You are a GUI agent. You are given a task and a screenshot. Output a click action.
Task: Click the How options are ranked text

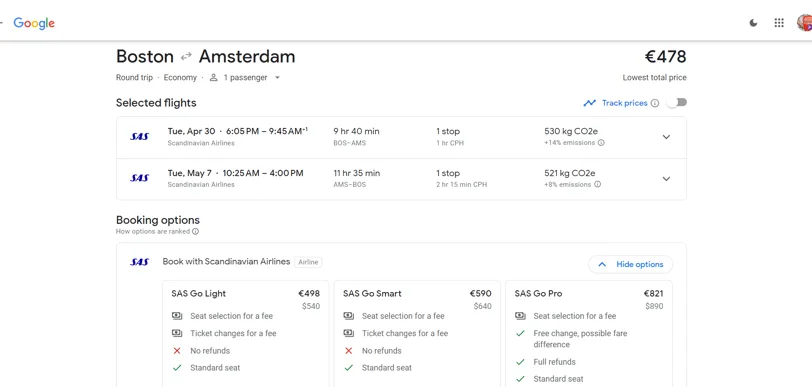pos(153,232)
